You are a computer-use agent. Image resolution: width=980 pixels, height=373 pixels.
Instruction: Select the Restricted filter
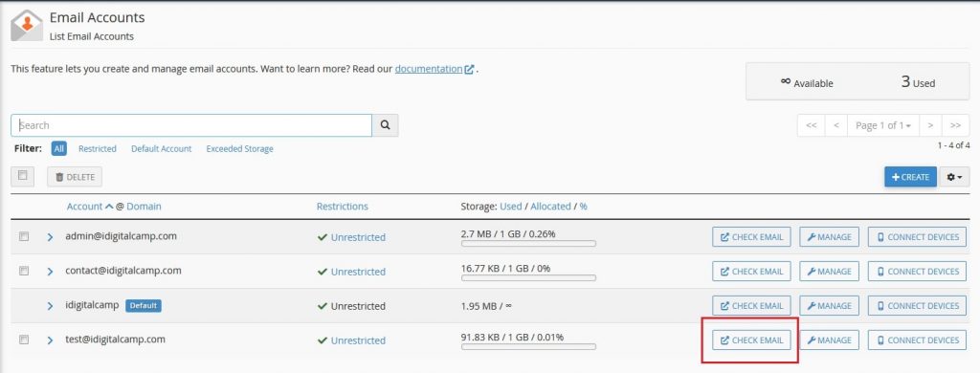pyautogui.click(x=98, y=148)
